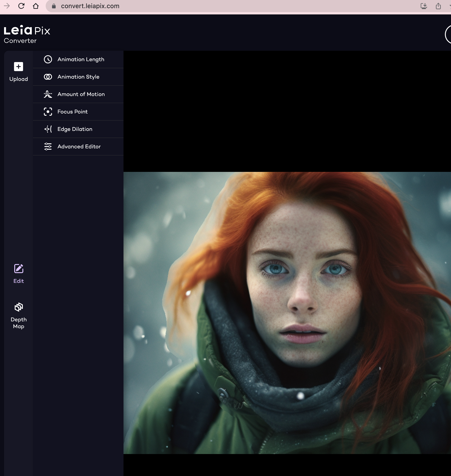Open Depth Map view icon
This screenshot has width=451, height=476.
tap(19, 307)
